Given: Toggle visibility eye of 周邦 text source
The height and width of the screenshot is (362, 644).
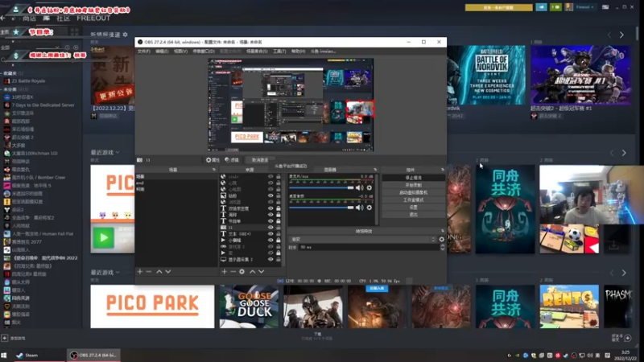Looking at the screenshot, I should [270, 215].
